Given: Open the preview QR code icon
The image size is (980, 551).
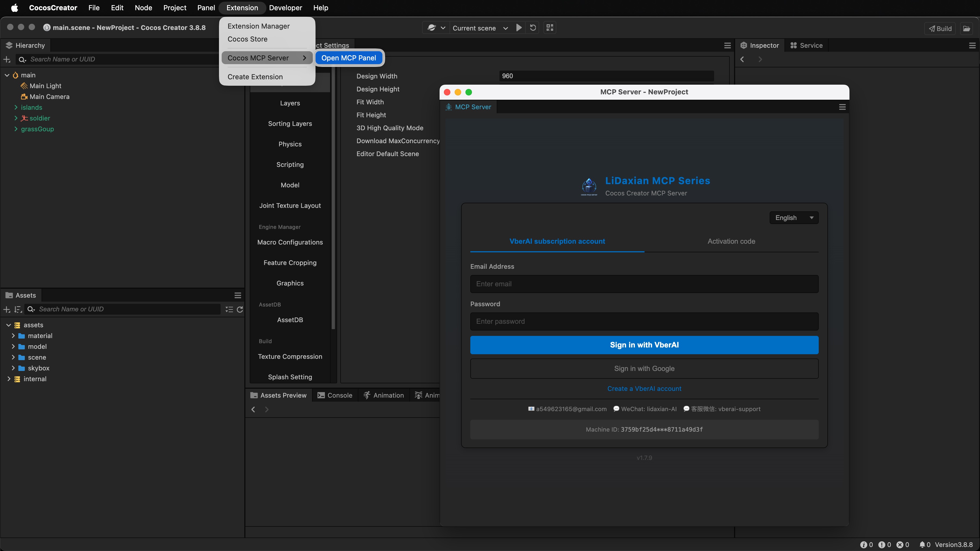Looking at the screenshot, I should pyautogui.click(x=550, y=28).
